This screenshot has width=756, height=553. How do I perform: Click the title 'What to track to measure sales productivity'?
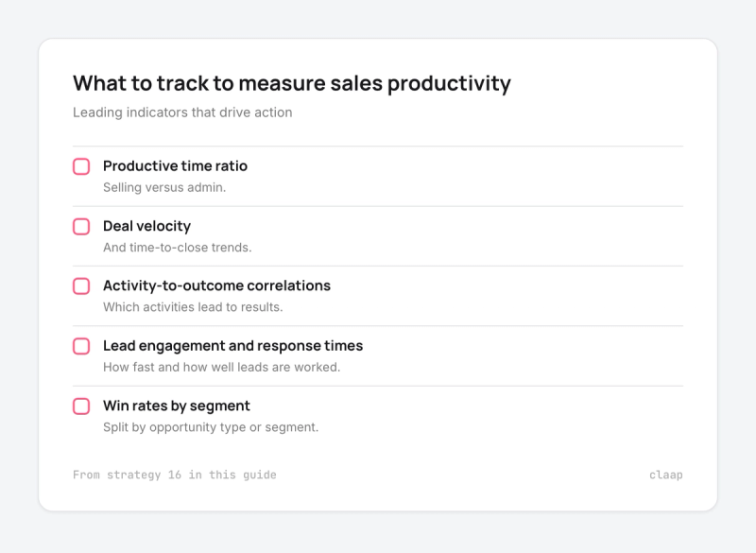pyautogui.click(x=292, y=84)
